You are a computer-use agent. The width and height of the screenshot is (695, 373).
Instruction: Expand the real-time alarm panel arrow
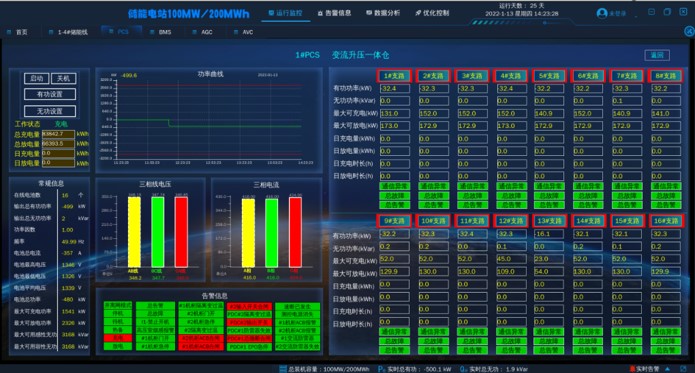click(x=667, y=369)
